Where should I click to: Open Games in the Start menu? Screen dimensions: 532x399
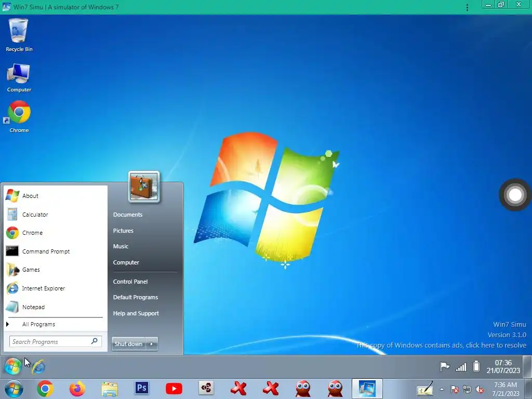pos(54,270)
